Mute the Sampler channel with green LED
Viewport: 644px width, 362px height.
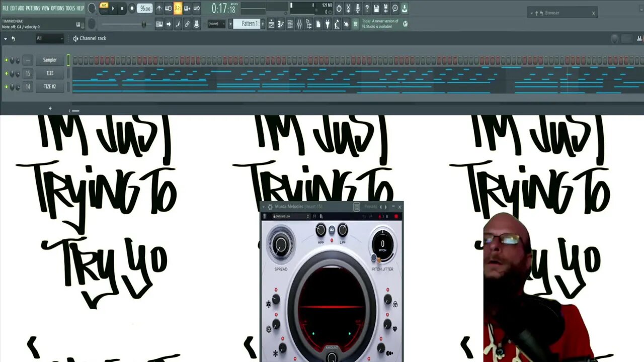pyautogui.click(x=7, y=60)
